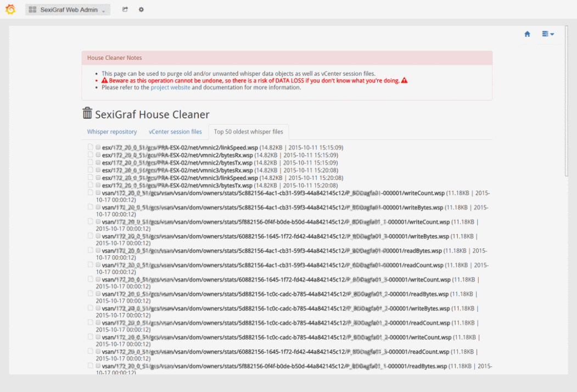This screenshot has height=392, width=577.
Task: Tick checkbox for 5c882156 writeCount.wsp
Action: [98, 193]
